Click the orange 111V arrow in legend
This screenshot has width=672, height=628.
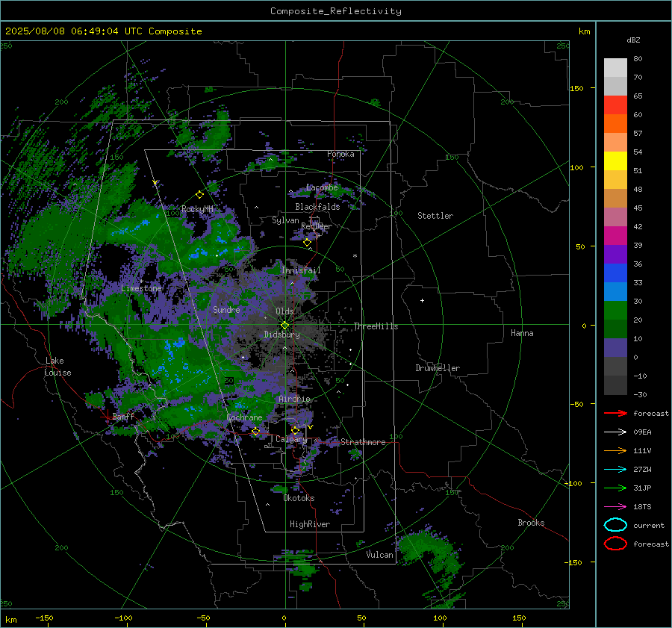615,450
